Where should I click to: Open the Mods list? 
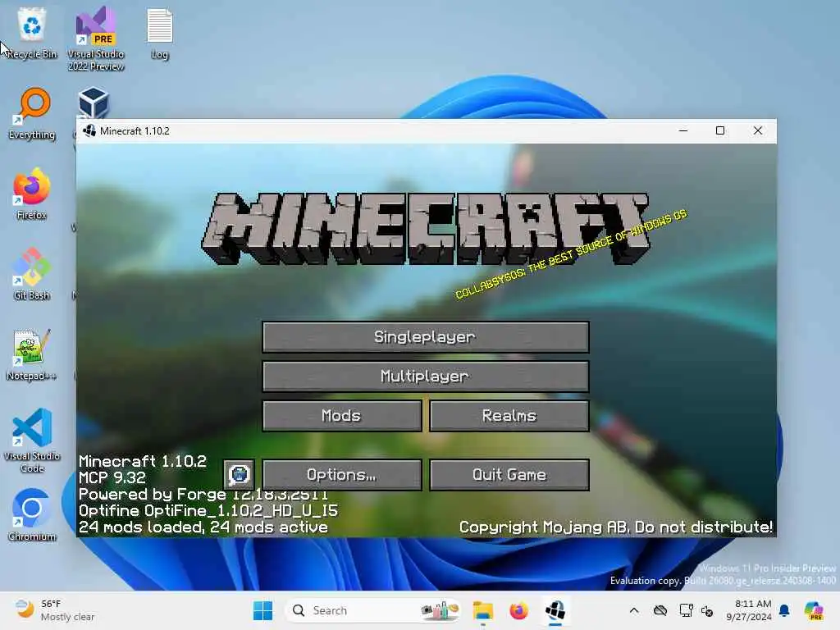click(x=342, y=416)
